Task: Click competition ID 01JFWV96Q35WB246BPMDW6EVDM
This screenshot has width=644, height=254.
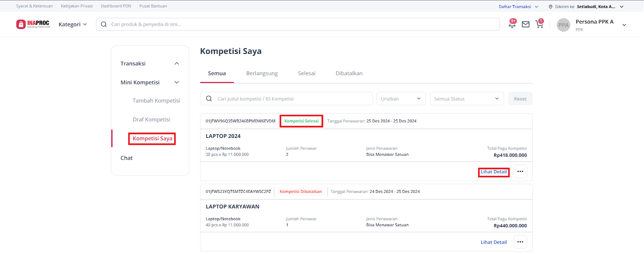Action: point(241,121)
